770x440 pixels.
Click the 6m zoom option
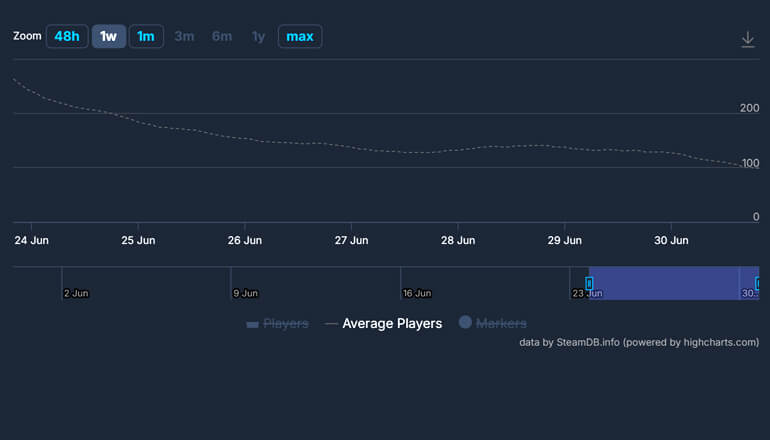(222, 37)
